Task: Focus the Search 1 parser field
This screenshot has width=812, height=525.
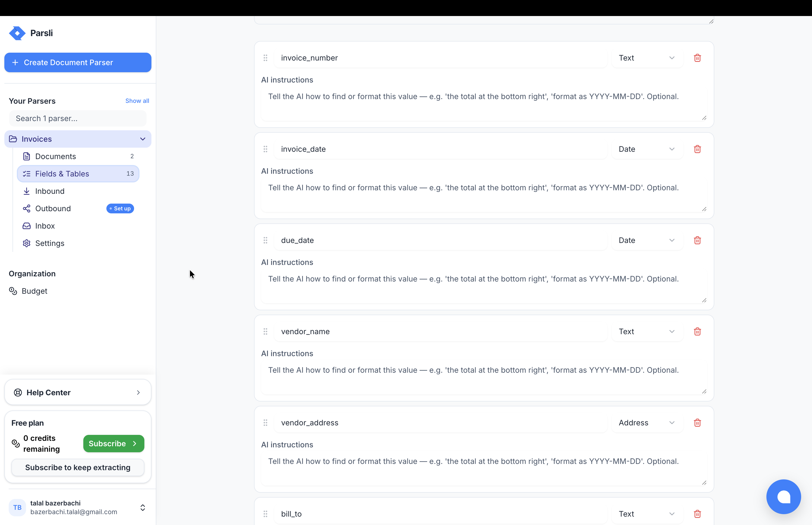Action: tap(78, 118)
